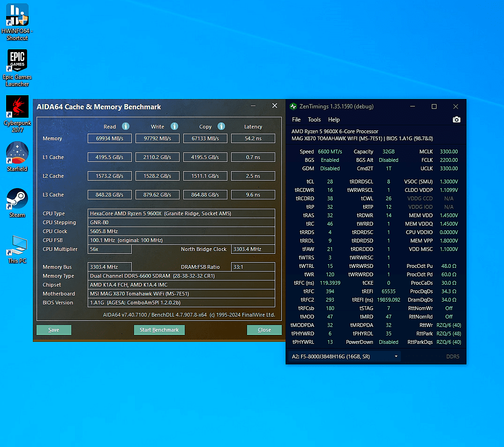Click the Read column info icon

126,126
